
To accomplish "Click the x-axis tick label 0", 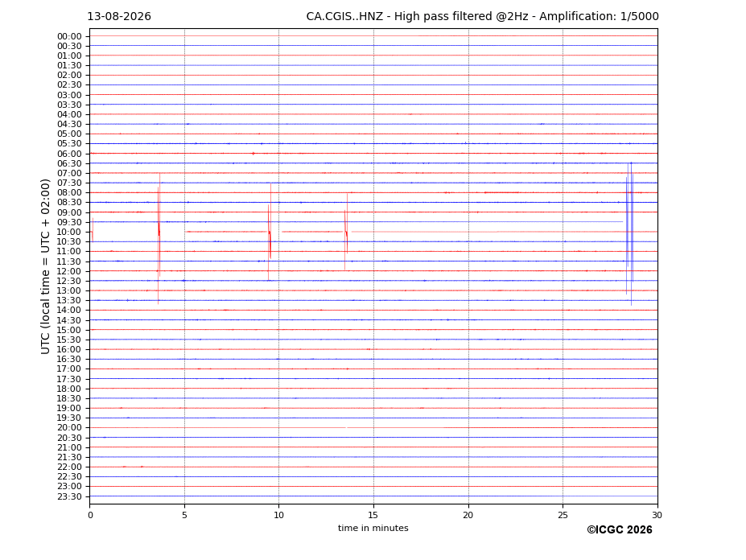I will click(90, 515).
